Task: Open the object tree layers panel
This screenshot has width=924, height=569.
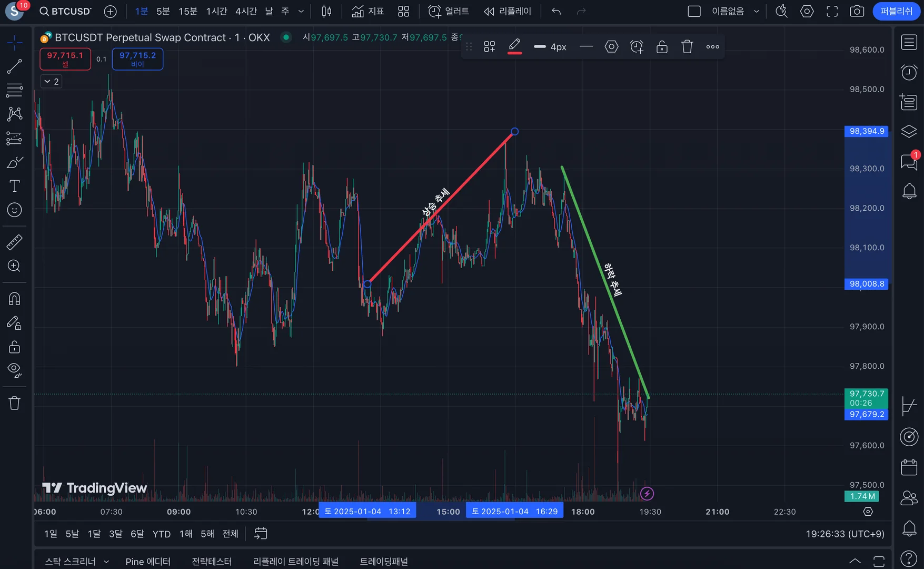Action: tap(909, 131)
